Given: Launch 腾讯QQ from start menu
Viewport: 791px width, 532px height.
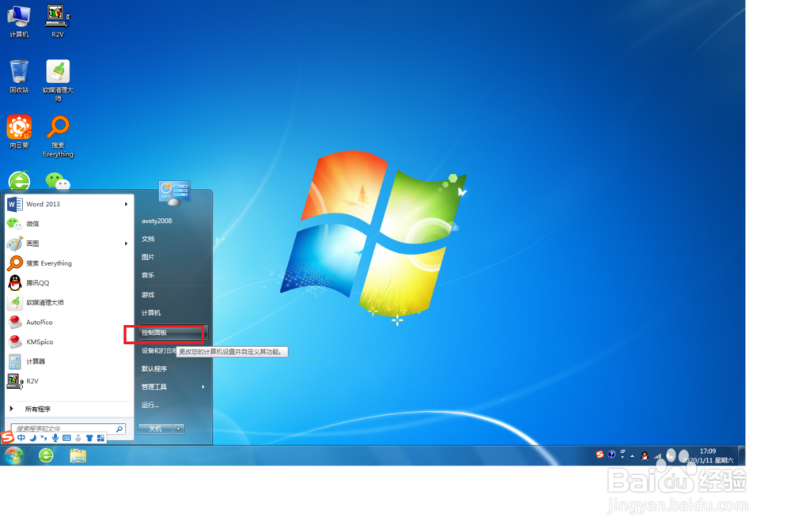Looking at the screenshot, I should pos(69,283).
